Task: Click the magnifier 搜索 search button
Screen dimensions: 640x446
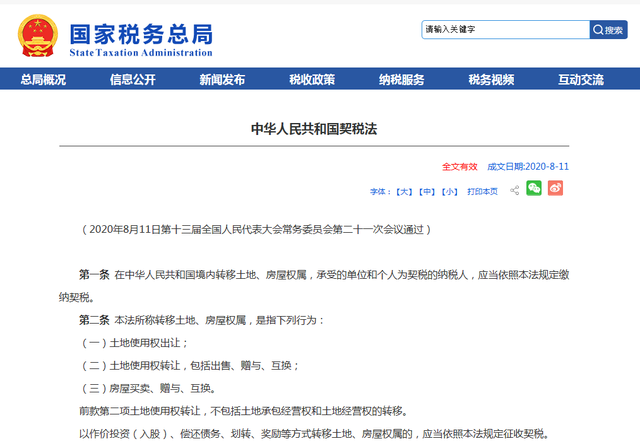Action: point(608,30)
